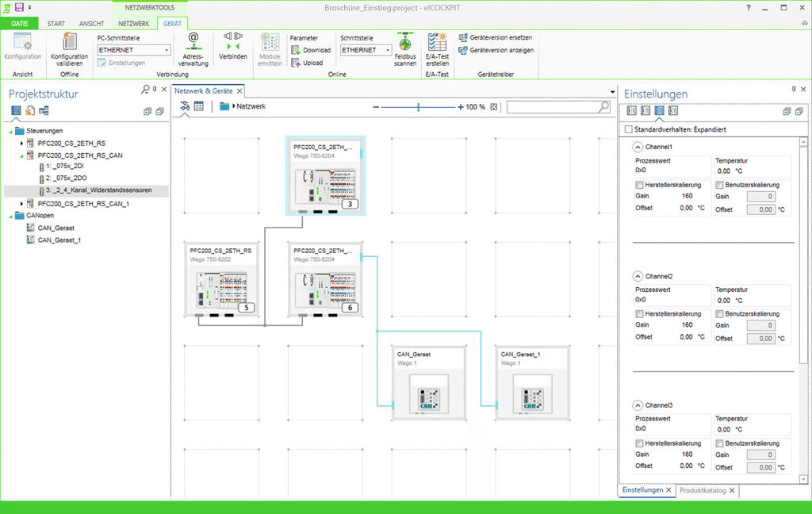Enable Channel1 Herstellerskalierung checkbox

click(x=639, y=185)
